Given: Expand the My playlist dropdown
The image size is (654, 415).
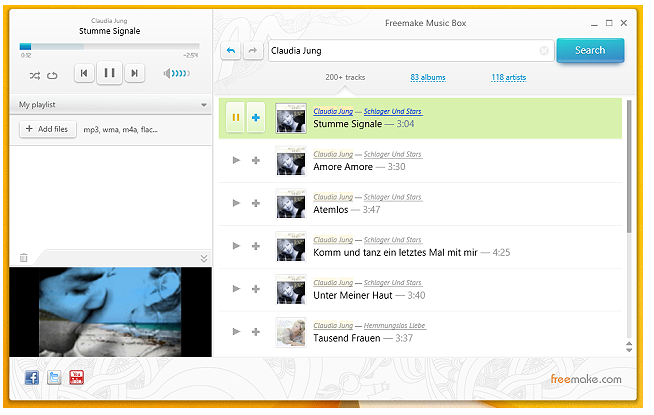Looking at the screenshot, I should [x=204, y=105].
